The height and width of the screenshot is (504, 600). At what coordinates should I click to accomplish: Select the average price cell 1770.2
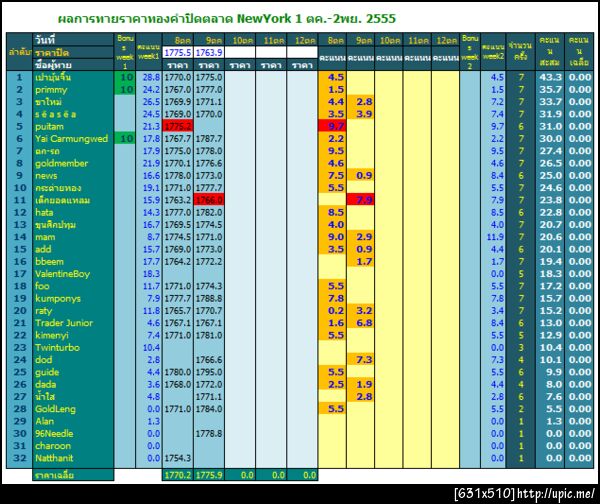click(x=178, y=475)
